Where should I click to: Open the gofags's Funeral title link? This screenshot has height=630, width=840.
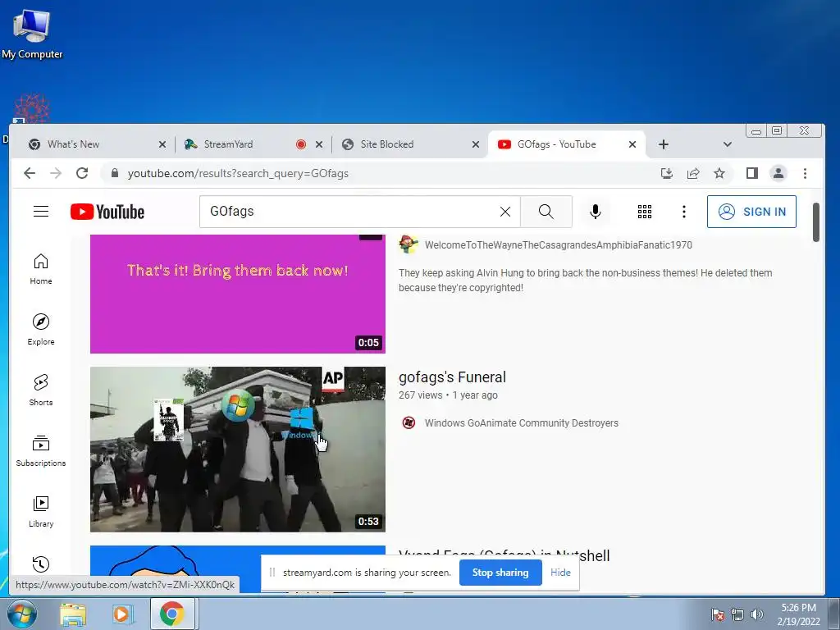[452, 377]
